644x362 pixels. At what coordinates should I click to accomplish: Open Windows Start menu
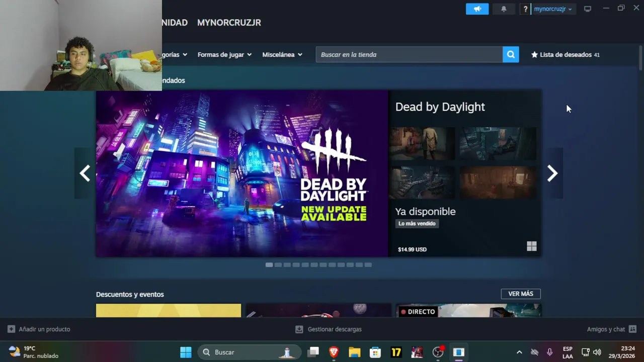[186, 352]
